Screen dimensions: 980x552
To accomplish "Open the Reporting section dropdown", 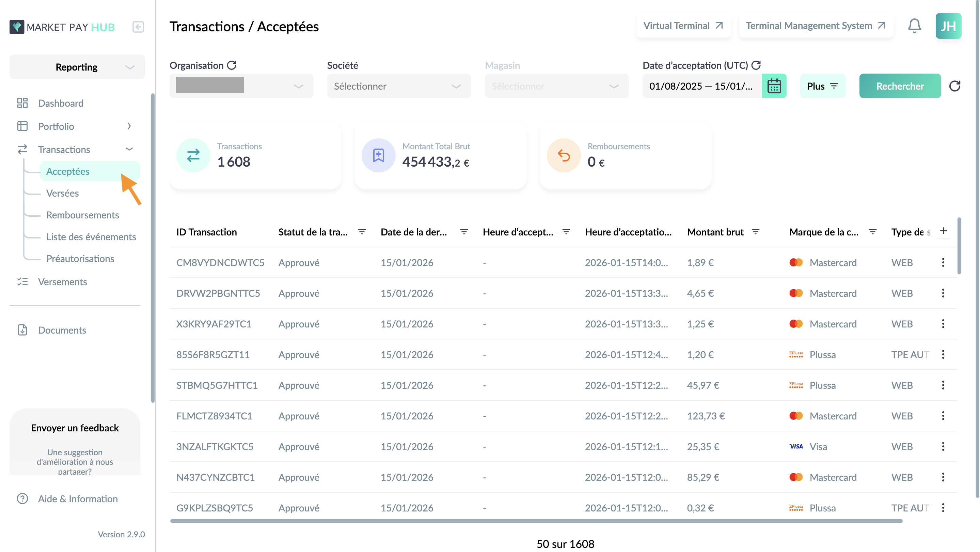I will pos(77,67).
